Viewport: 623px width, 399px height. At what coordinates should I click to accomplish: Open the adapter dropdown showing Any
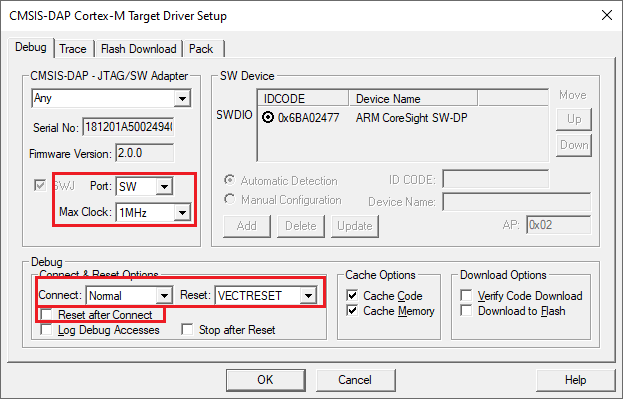click(111, 98)
